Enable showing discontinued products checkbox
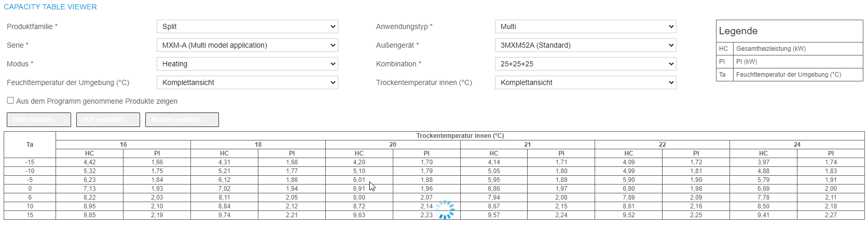Viewport: 868px width, 226px height. point(10,101)
